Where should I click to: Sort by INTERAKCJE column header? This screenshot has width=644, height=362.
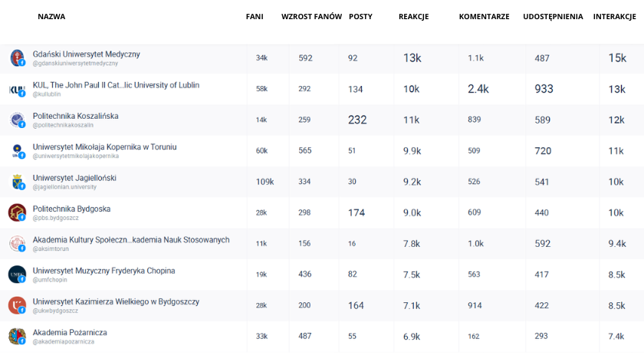point(614,16)
